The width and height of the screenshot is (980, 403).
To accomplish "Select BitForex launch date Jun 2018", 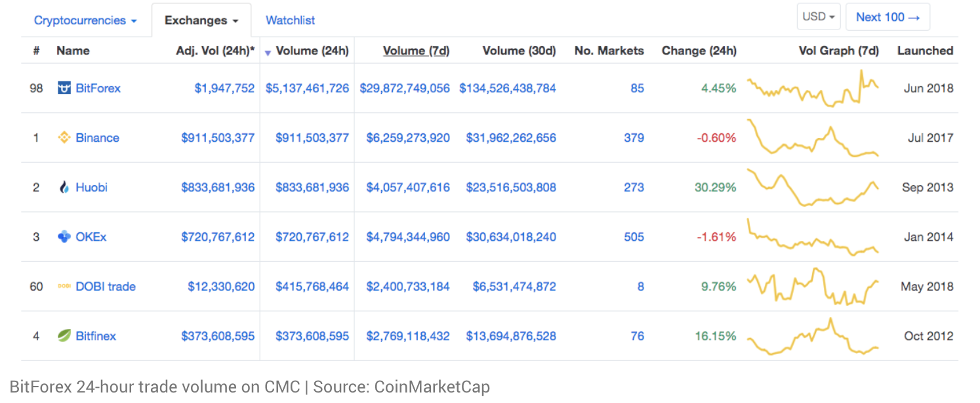I will coord(928,88).
